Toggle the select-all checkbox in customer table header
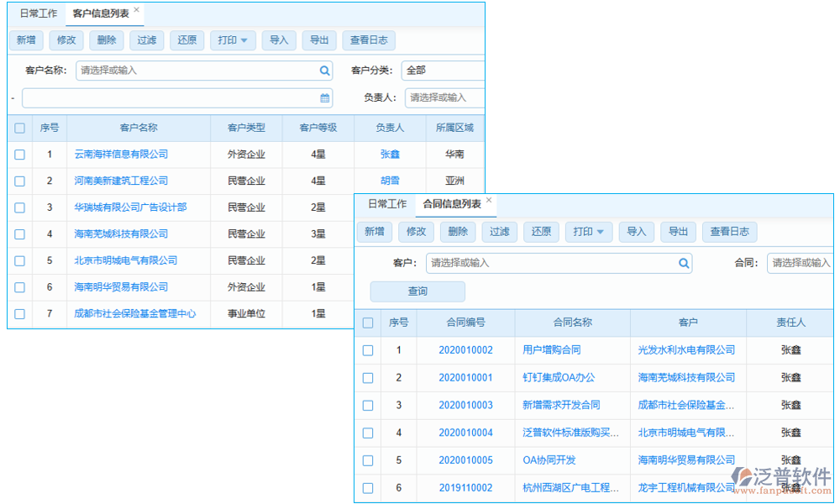Screen dimensions: 840x504 click(x=19, y=128)
